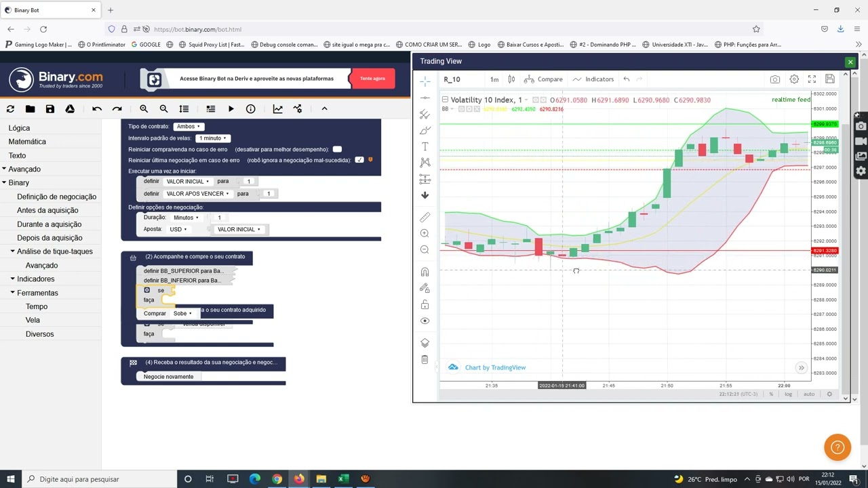Open the 1m interval selector on the chart
868x488 pixels.
tap(494, 79)
